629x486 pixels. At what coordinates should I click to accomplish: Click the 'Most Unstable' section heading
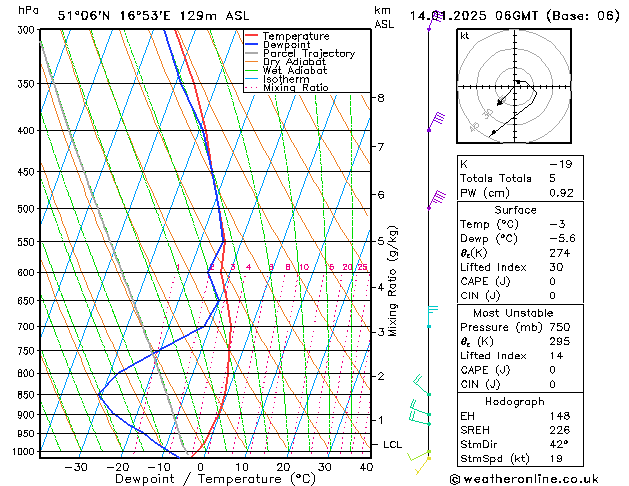pyautogui.click(x=513, y=313)
